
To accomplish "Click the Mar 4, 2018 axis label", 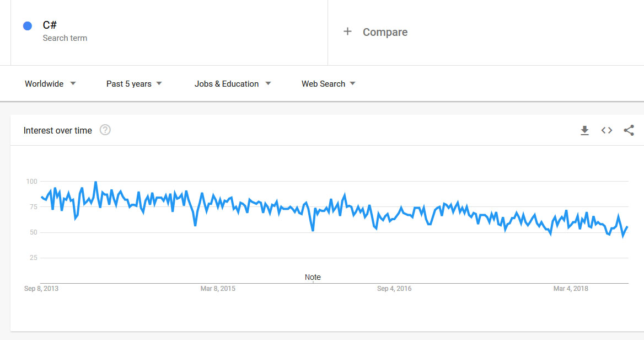I will (571, 289).
